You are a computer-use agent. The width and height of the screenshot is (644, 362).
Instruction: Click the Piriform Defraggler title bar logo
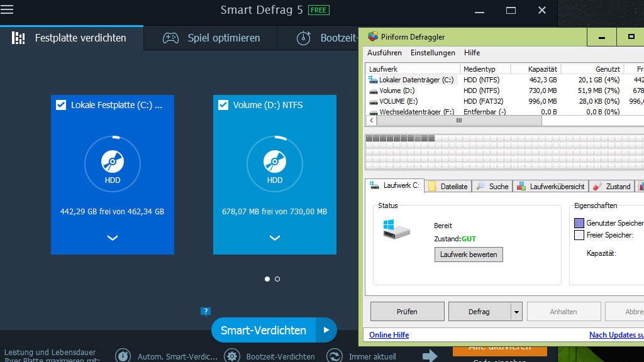(x=373, y=36)
